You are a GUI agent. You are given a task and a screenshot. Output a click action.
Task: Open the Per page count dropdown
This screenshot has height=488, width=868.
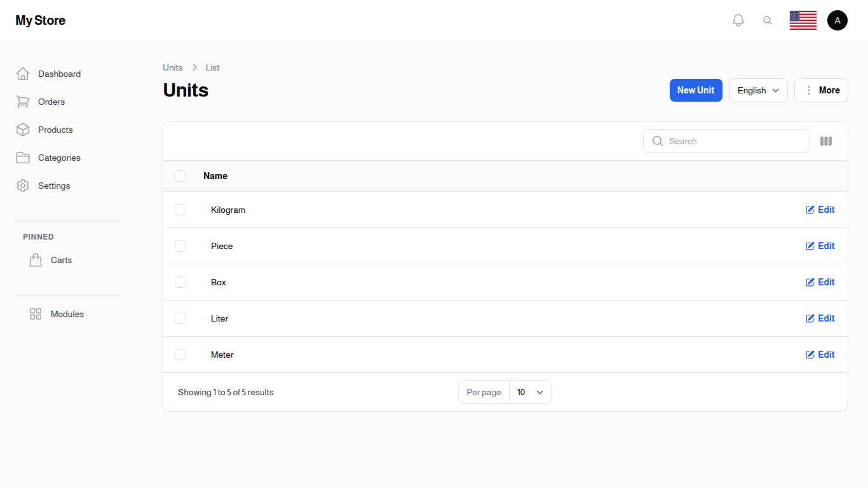530,392
